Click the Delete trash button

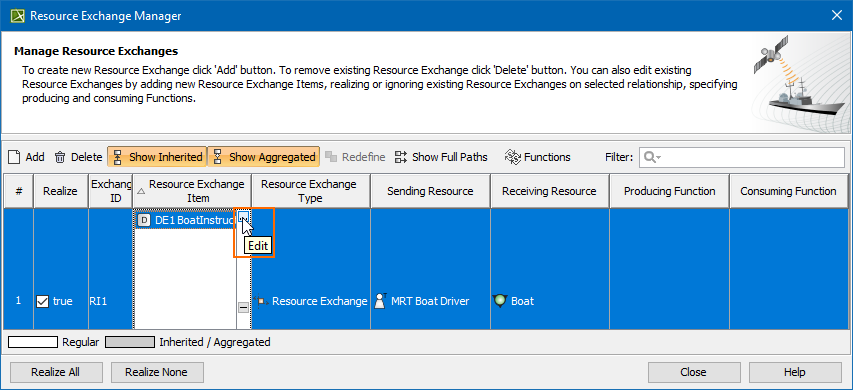[78, 157]
